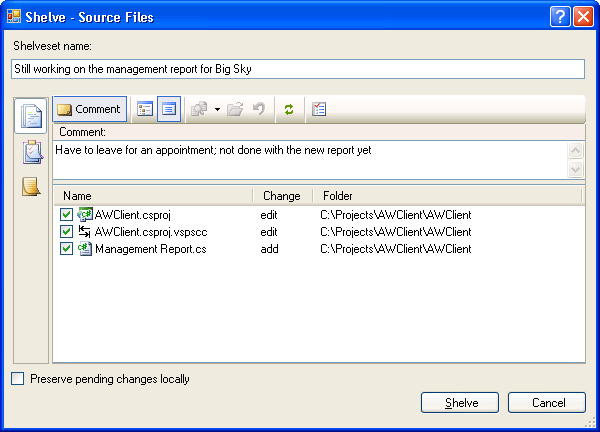This screenshot has height=432, width=600.
Task: Toggle the Comment button in toolbar
Action: click(89, 109)
